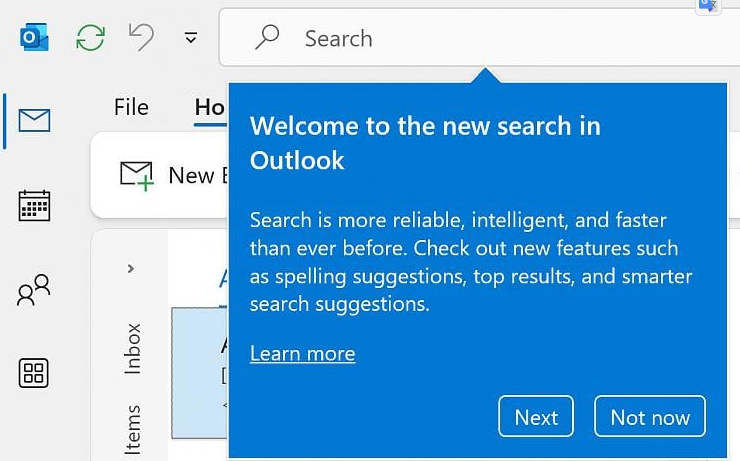740x461 pixels.
Task: Open the Customize Quick Access Toolbar dropdown
Action: coord(191,39)
